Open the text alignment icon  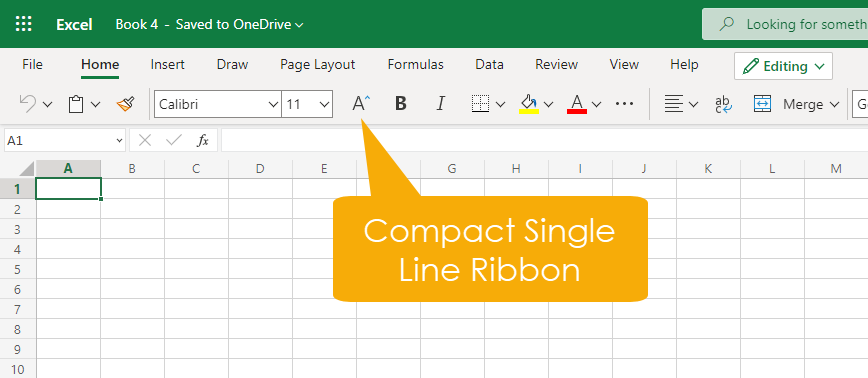click(674, 104)
